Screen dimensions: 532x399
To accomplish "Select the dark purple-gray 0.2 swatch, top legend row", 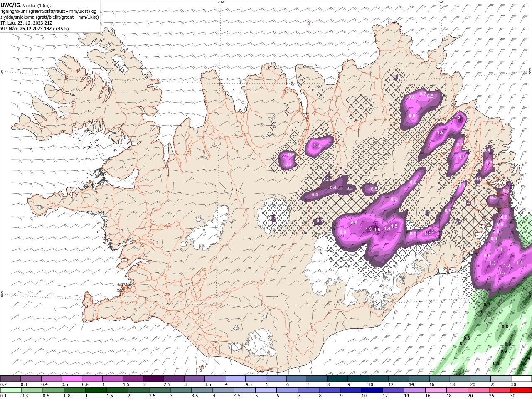I will (10, 379).
